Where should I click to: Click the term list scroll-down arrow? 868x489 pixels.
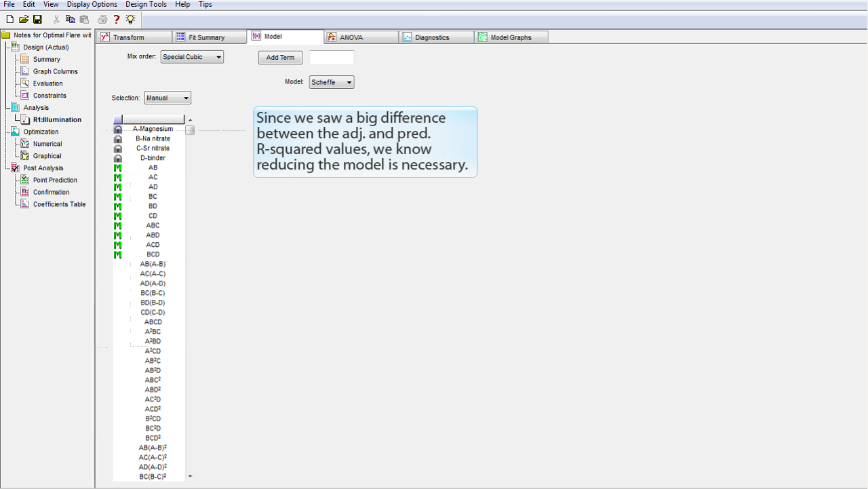[190, 476]
